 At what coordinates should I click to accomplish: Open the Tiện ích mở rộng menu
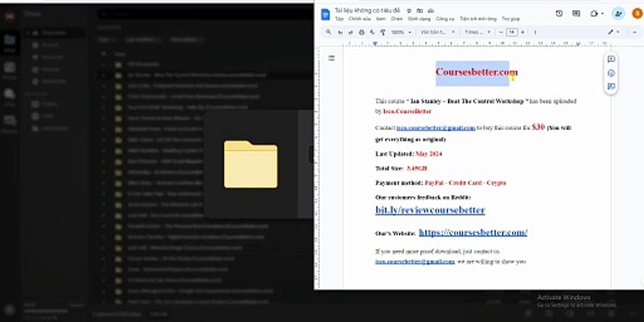pos(478,19)
